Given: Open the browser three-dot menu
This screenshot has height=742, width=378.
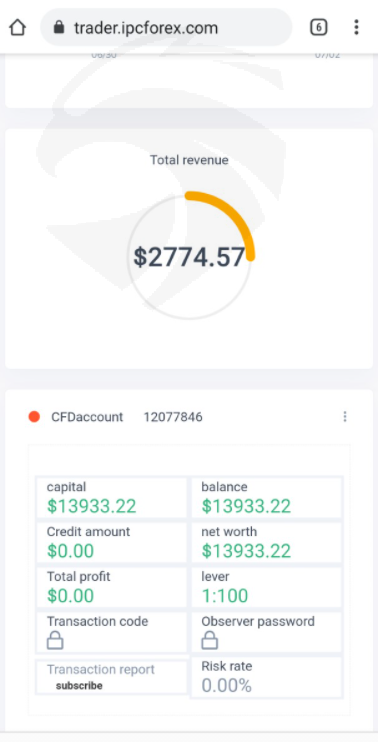Looking at the screenshot, I should (x=356, y=27).
